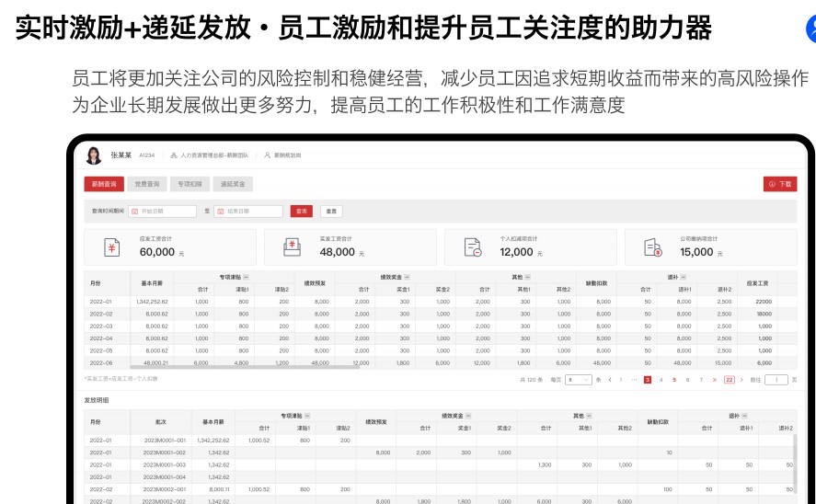Click the red 查询 button
Image resolution: width=816 pixels, height=504 pixels.
pos(301,212)
